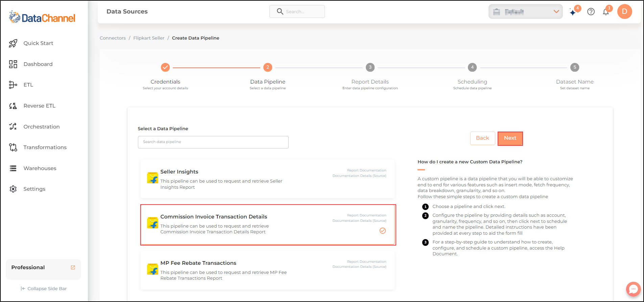Open Quick Start rocket icon
The height and width of the screenshot is (302, 644).
[13, 43]
